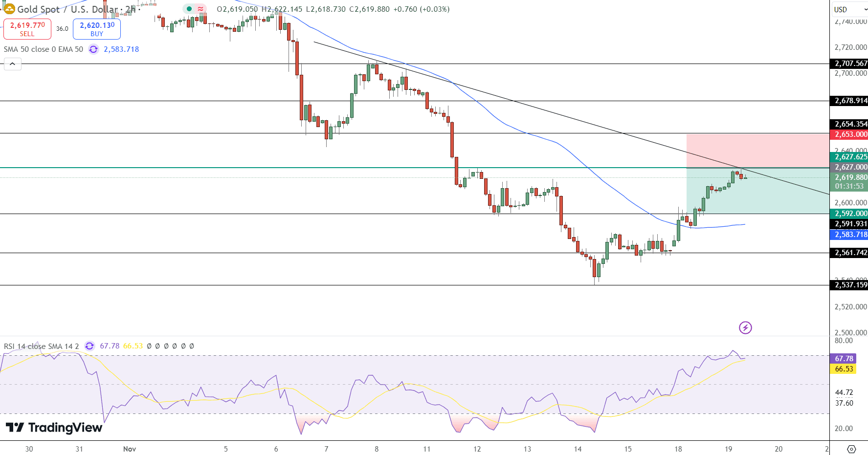Click date 6 on the time axis
Viewport: 868px width, 455px height.
pos(276,449)
